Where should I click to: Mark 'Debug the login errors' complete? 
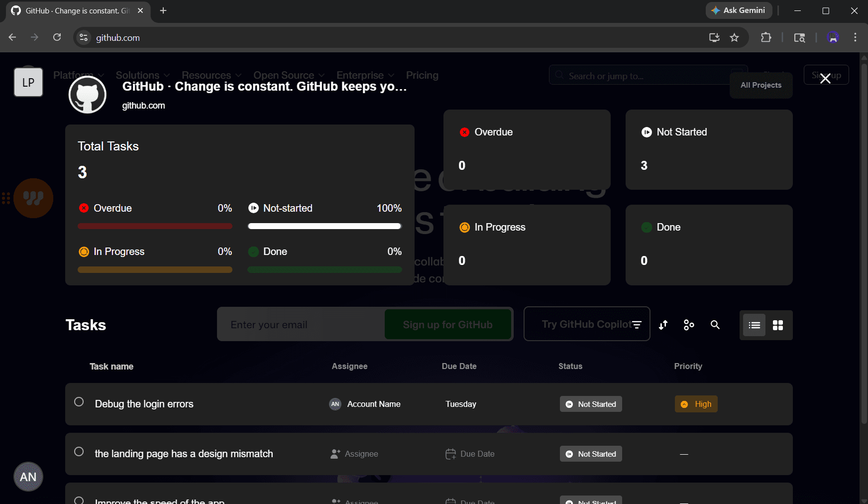coord(79,402)
